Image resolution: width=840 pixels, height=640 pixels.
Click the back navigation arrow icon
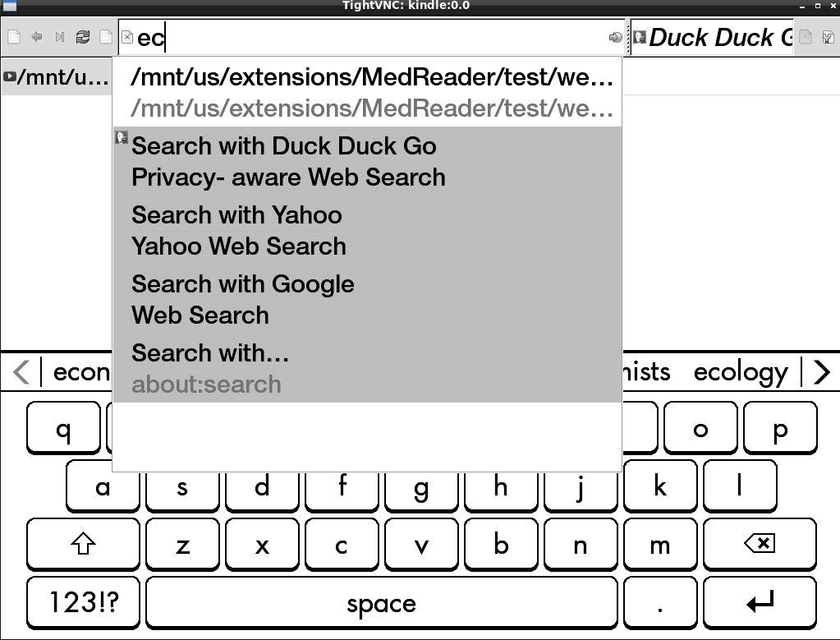(37, 37)
